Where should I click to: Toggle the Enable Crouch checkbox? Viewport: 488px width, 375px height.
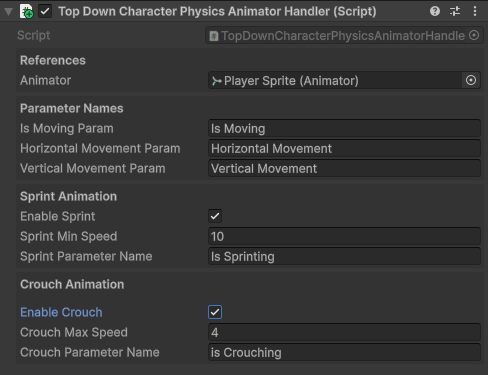pyautogui.click(x=215, y=312)
